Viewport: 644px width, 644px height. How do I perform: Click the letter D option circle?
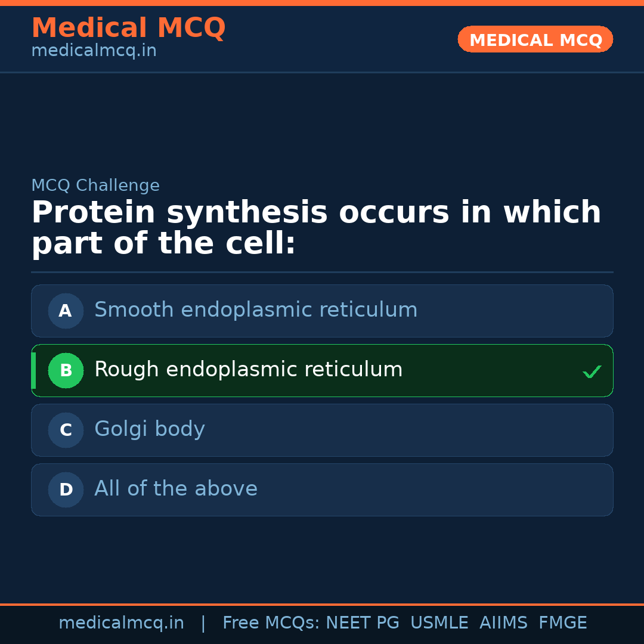[66, 490]
